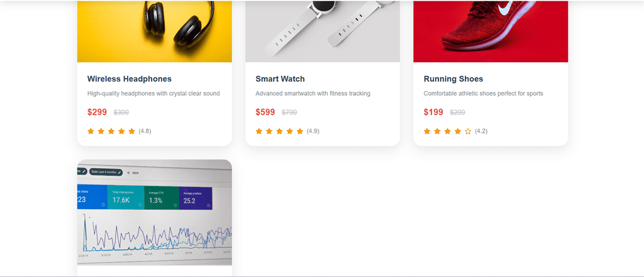Image resolution: width=644 pixels, height=277 pixels.
Task: Select the second star under Smart Watch
Action: click(269, 131)
